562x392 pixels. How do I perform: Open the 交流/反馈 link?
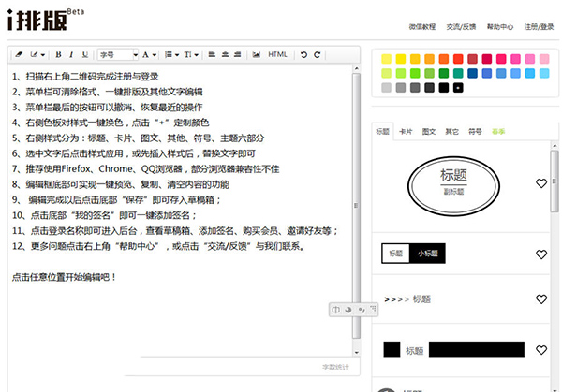pyautogui.click(x=461, y=27)
